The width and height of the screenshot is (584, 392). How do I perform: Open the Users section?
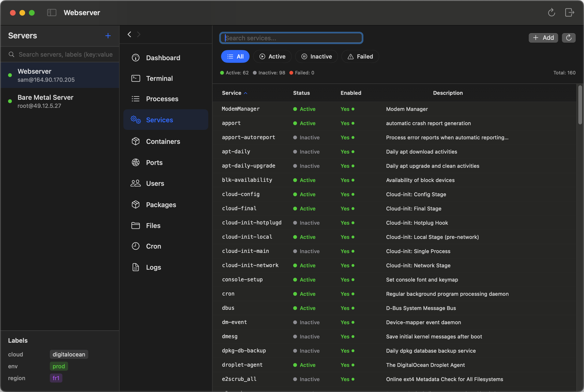pos(166,183)
